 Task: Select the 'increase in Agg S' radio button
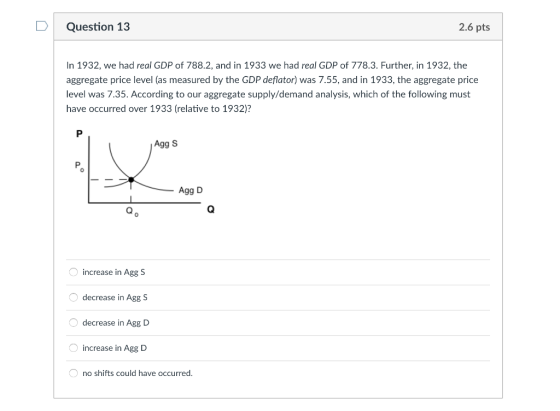point(73,272)
